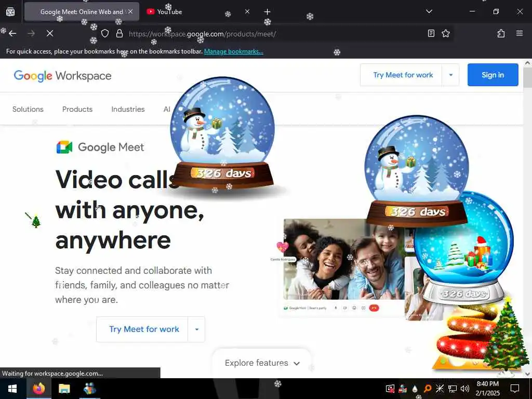
Task: Click the Google Workspace logo
Action: [x=62, y=76]
